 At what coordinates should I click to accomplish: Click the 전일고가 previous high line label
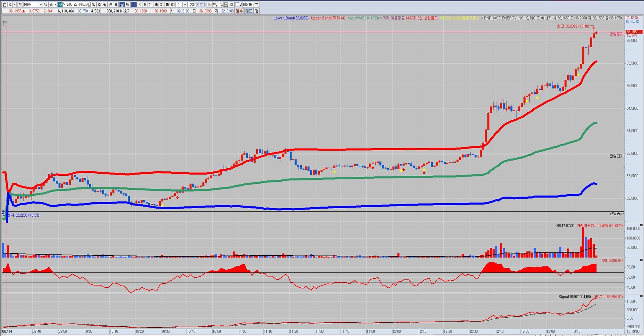click(x=616, y=156)
